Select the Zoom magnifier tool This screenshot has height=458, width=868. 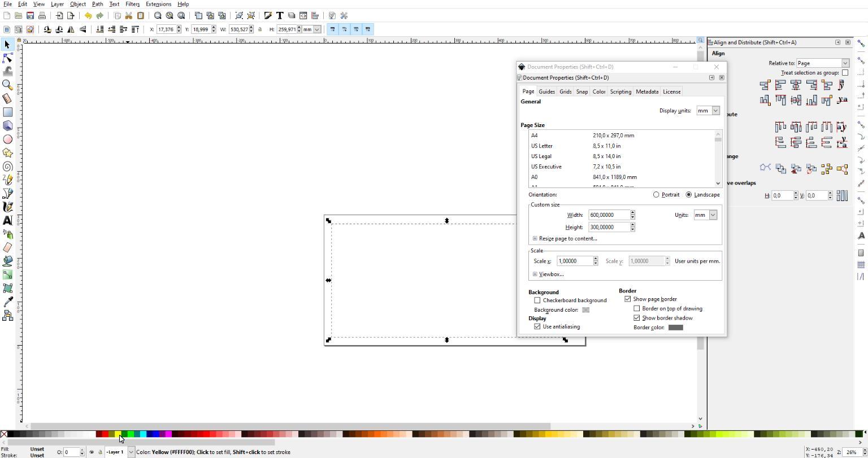pos(7,85)
